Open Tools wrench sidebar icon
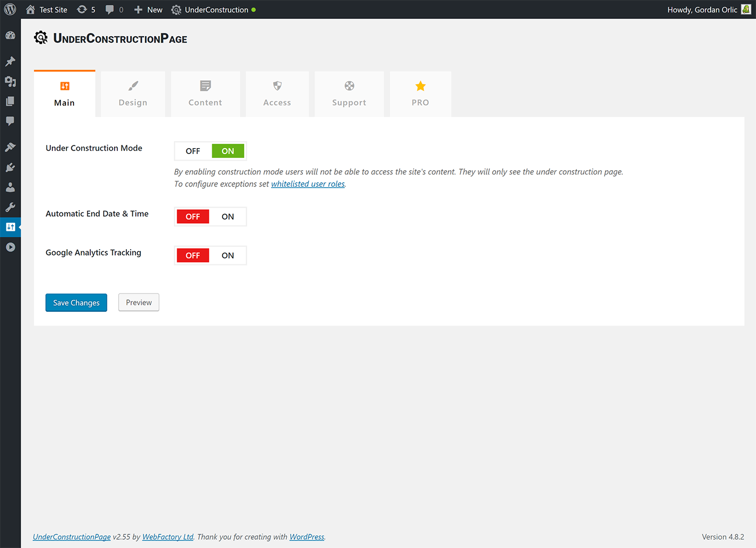The width and height of the screenshot is (756, 548). coord(10,208)
